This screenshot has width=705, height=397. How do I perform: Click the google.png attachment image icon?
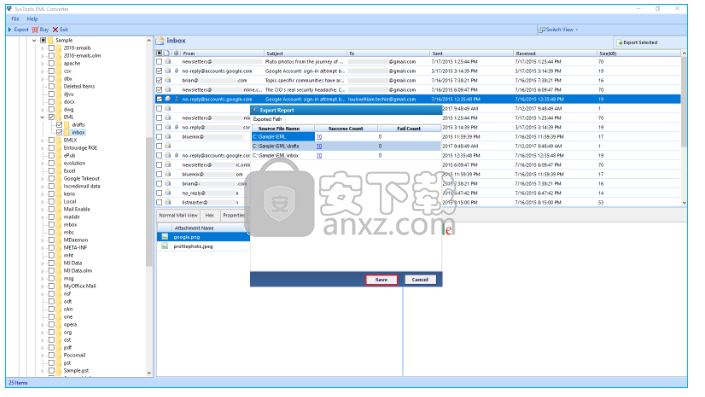point(165,237)
